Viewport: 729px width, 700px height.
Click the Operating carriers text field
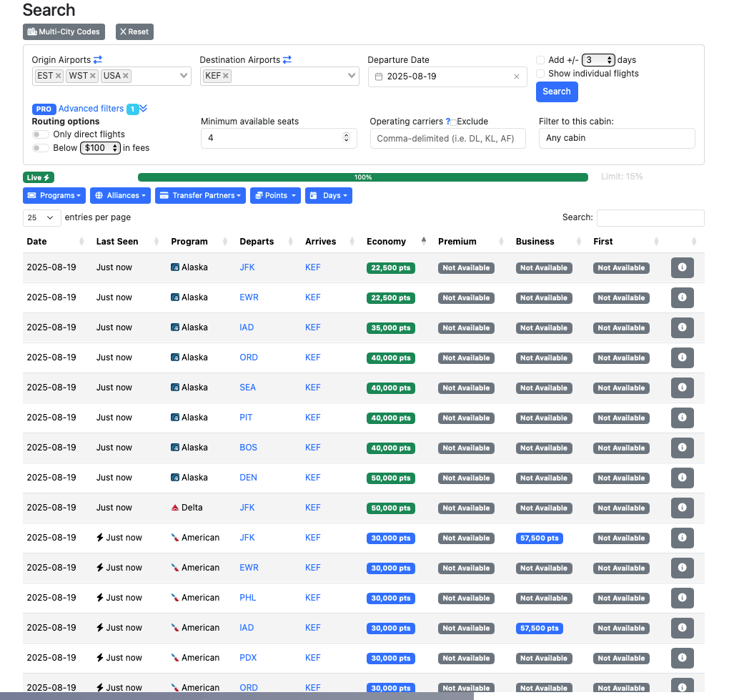pyautogui.click(x=447, y=138)
